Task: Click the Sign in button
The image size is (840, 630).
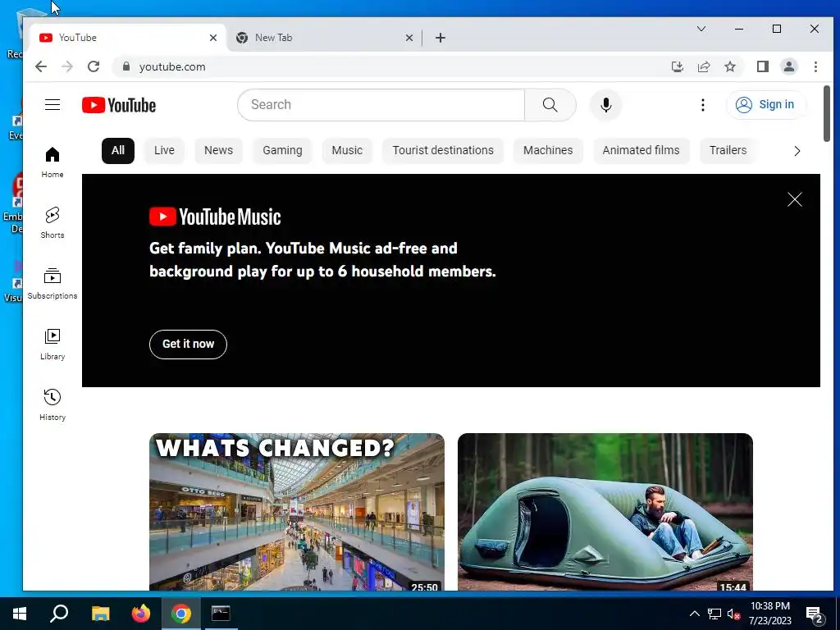Action: (765, 104)
